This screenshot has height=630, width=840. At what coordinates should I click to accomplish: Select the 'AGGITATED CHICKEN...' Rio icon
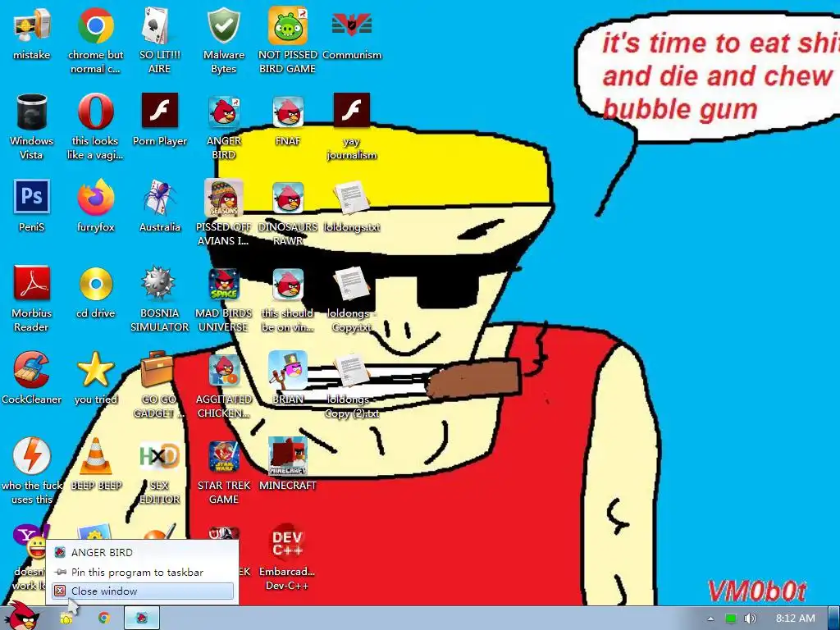(x=223, y=386)
